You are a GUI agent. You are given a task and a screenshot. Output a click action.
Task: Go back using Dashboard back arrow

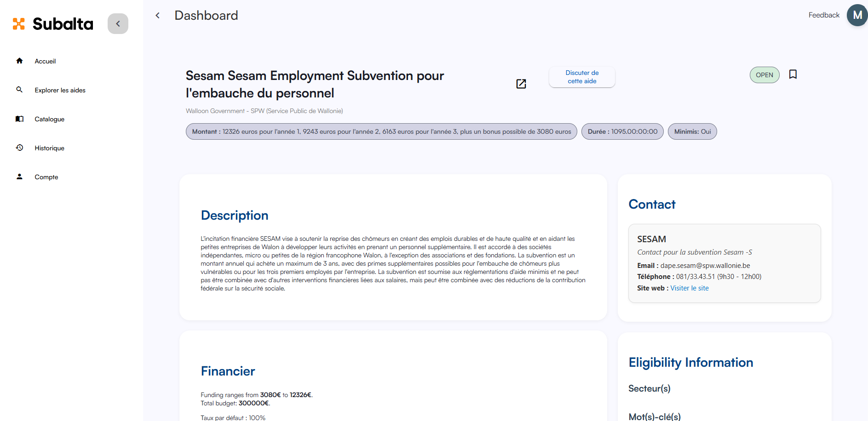[x=158, y=16]
